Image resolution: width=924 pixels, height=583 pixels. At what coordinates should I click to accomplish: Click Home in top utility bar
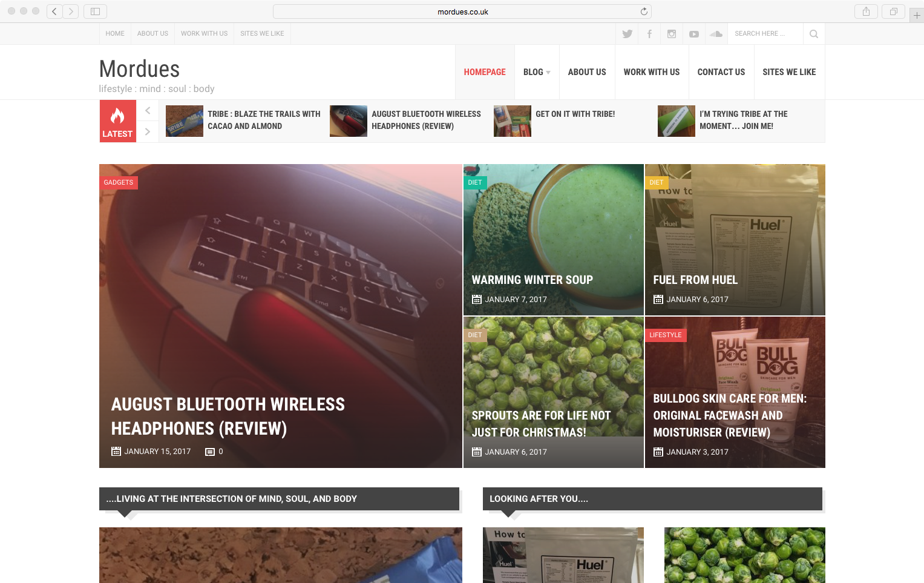[115, 34]
